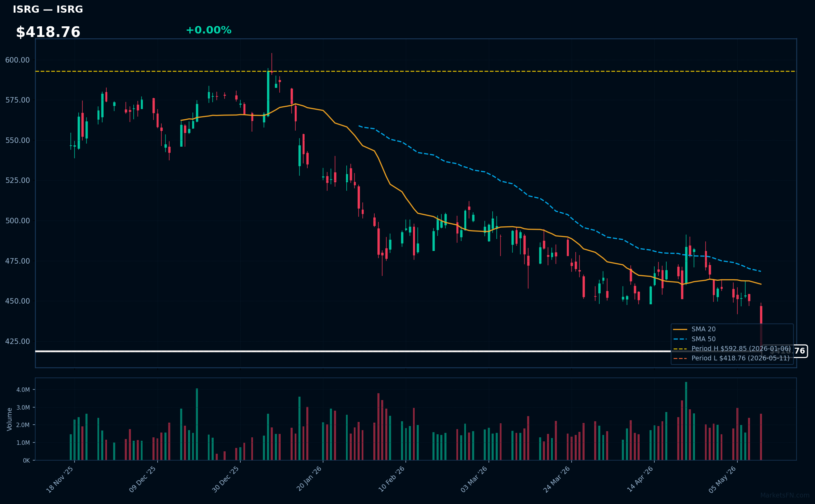The width and height of the screenshot is (815, 504).
Task: Click the 3.0M volume axis label
Action: tap(23, 407)
